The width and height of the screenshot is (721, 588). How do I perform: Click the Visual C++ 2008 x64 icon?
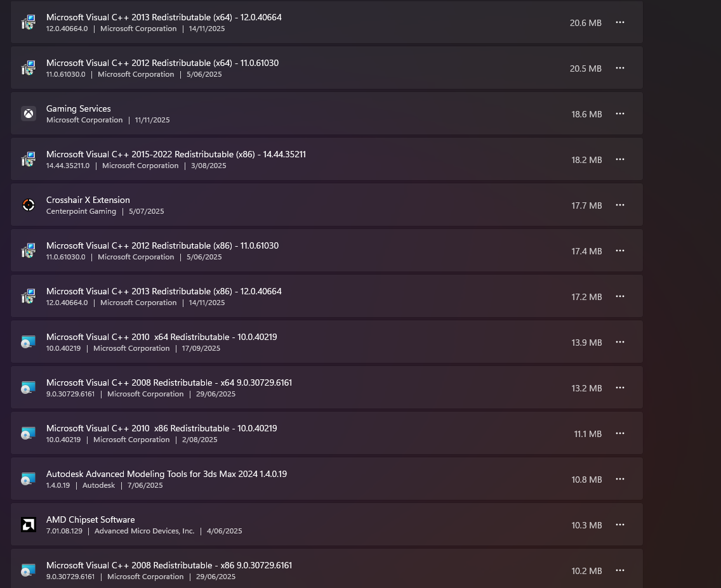pos(29,388)
